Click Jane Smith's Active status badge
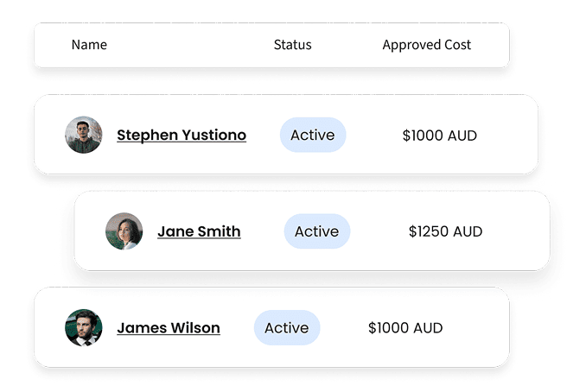The width and height of the screenshot is (567, 392). 317,231
